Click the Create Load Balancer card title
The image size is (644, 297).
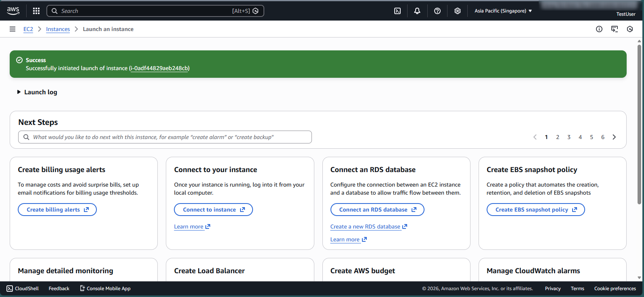[x=209, y=271]
